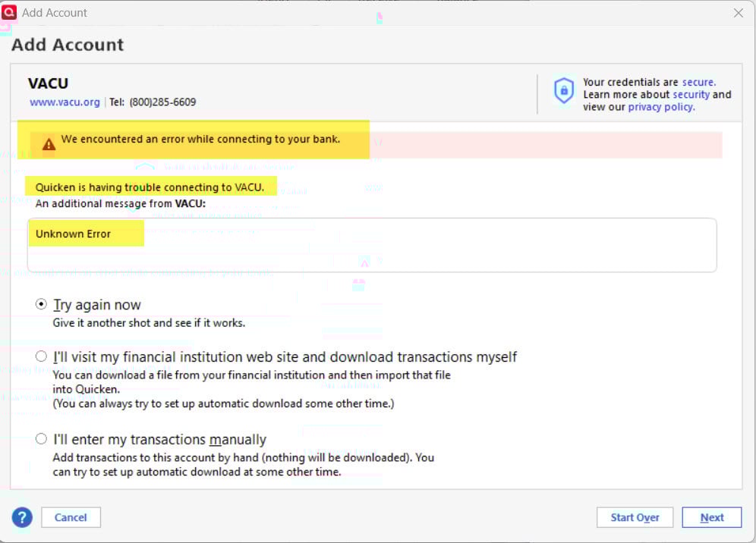Click the 'Add Account' page heading
This screenshot has height=543, width=756.
click(68, 45)
